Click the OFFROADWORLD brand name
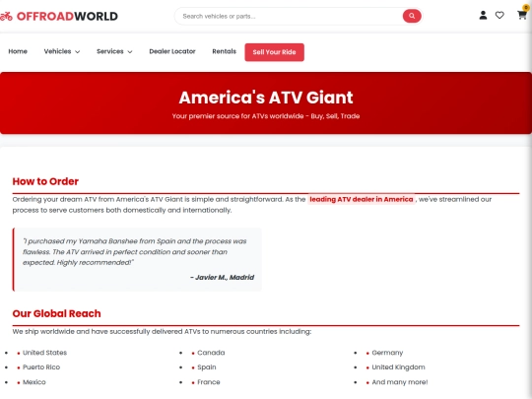 coord(67,17)
